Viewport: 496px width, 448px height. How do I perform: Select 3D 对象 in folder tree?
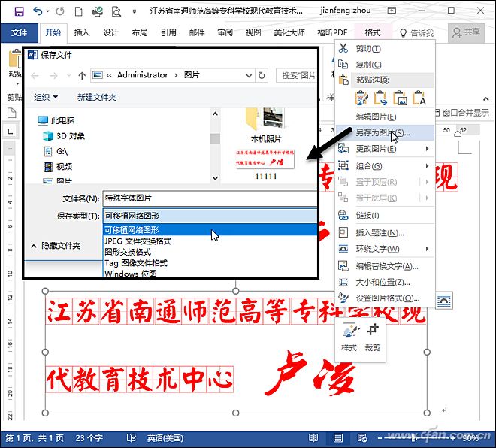[x=64, y=136]
